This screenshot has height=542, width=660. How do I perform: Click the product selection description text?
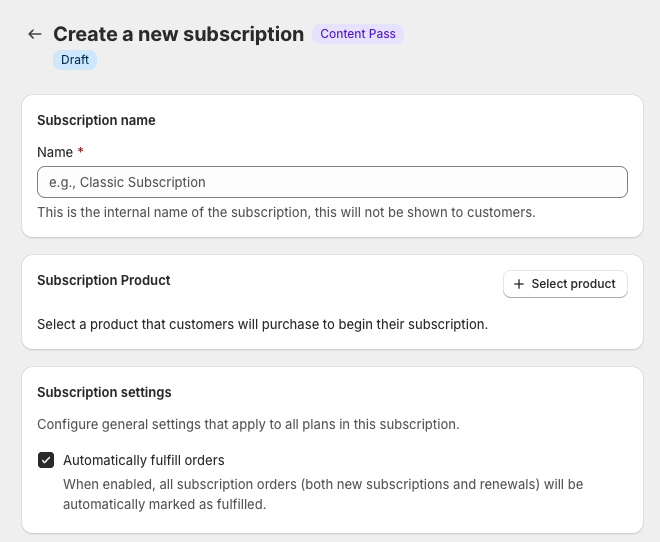coord(262,324)
